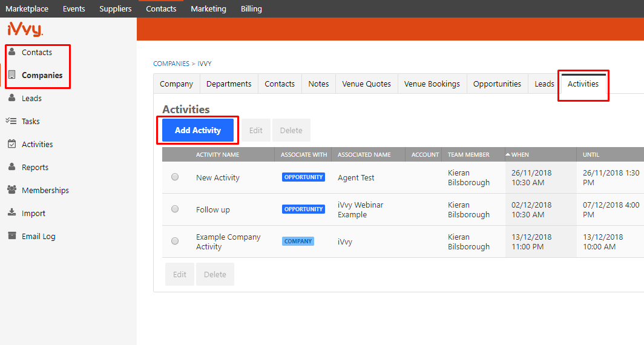Click the Contacts person icon in sidebar

[x=12, y=52]
